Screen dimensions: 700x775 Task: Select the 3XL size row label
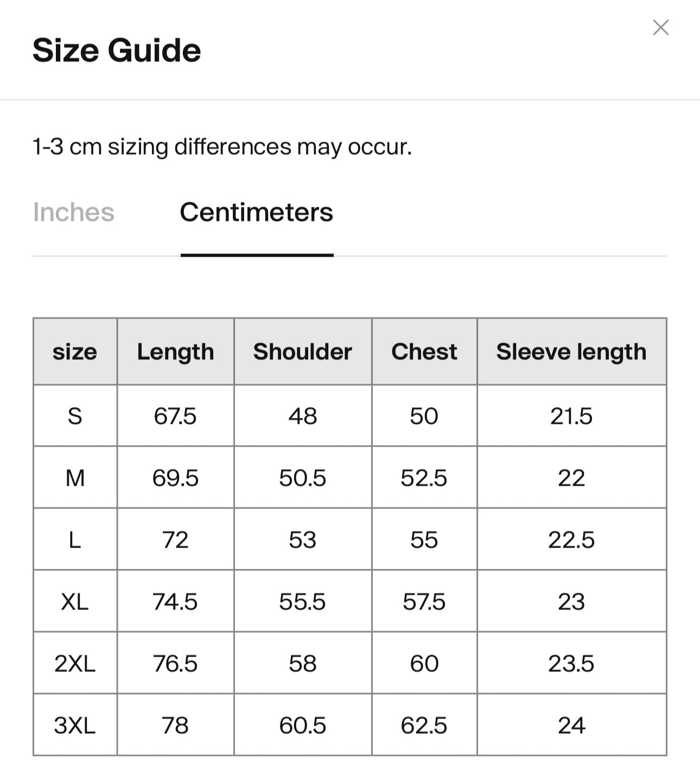click(75, 726)
